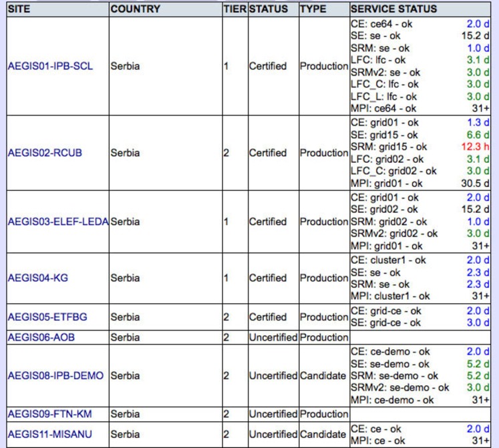Click 'MPI: ce-demo - ok' service entry
The width and height of the screenshot is (499, 448).
click(x=392, y=400)
